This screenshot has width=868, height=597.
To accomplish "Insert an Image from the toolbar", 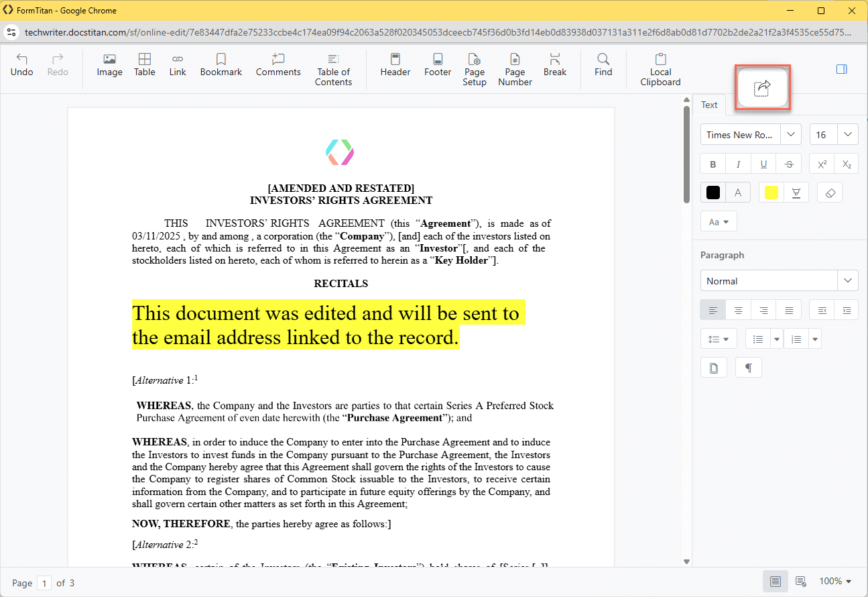I will pos(109,65).
